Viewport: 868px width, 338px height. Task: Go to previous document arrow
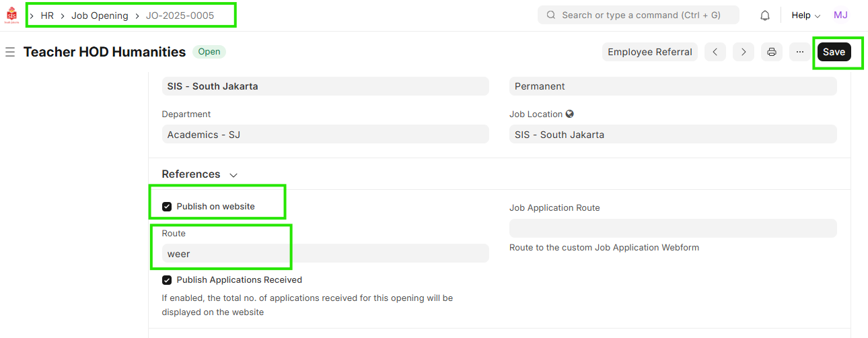(x=715, y=52)
